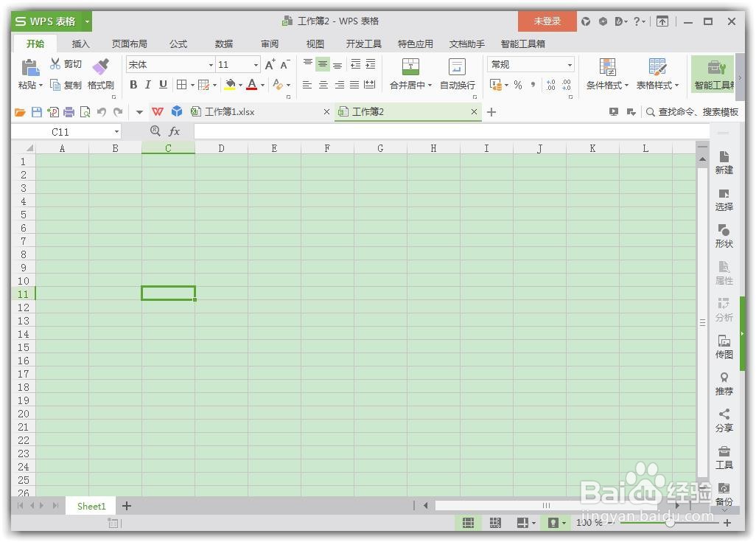This screenshot has width=756, height=542.
Task: Click the 未登录 login button
Action: [x=547, y=21]
